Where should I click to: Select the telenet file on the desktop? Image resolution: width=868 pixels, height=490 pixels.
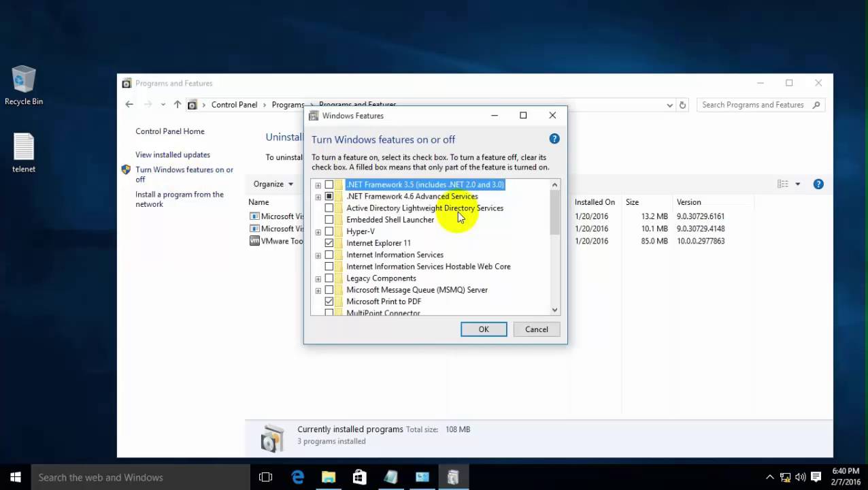click(24, 152)
